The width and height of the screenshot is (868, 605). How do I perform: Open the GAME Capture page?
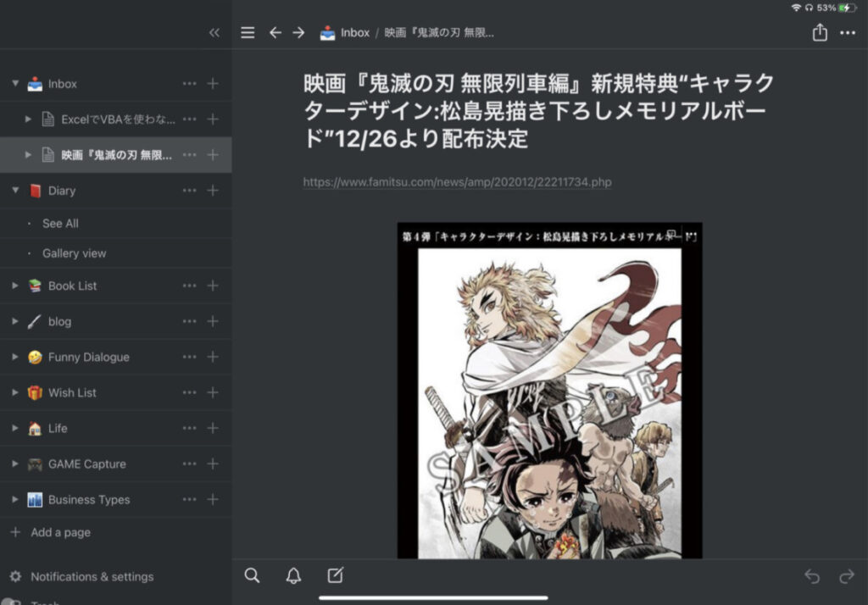click(x=87, y=463)
